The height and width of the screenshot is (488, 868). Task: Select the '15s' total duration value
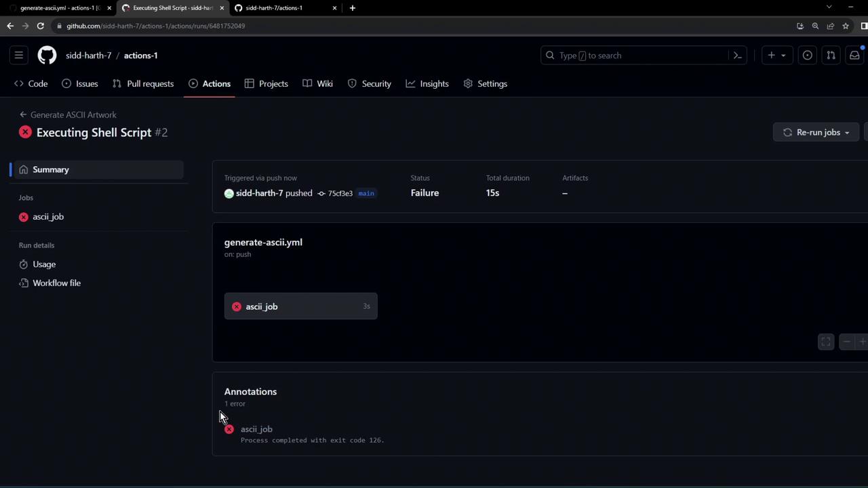(x=492, y=193)
